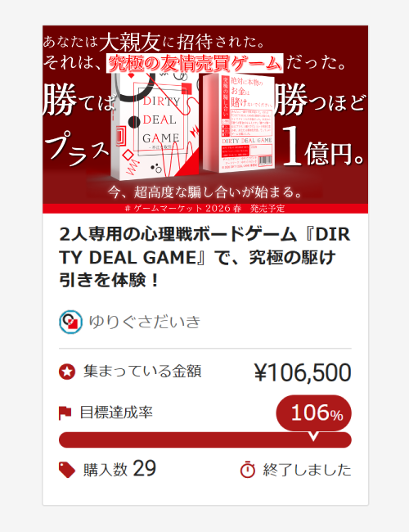
Task: Click the 究極の友情売買ゲーム highlighted headline
Action: click(195, 63)
